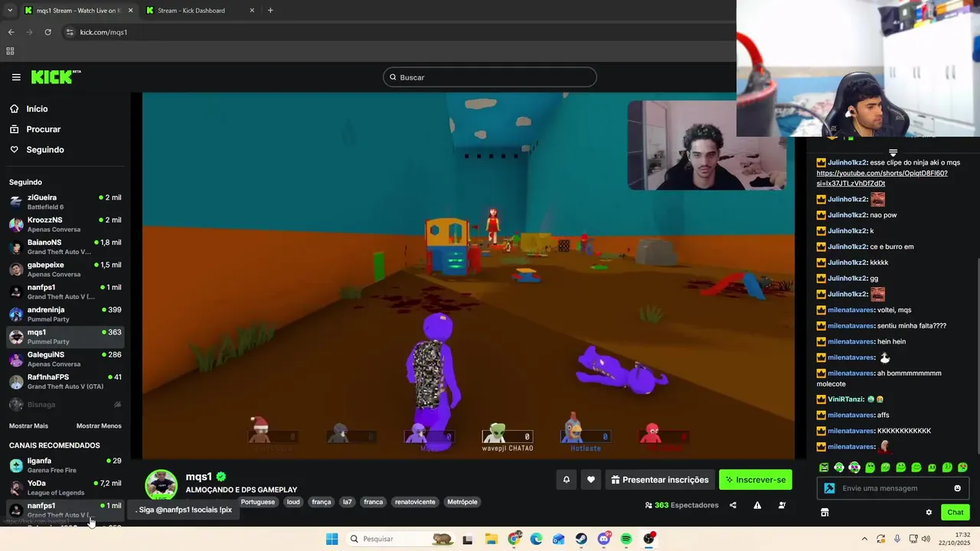Collapse chat with arrow above chat messages
Viewport: 980px width, 551px height.
[x=893, y=153]
